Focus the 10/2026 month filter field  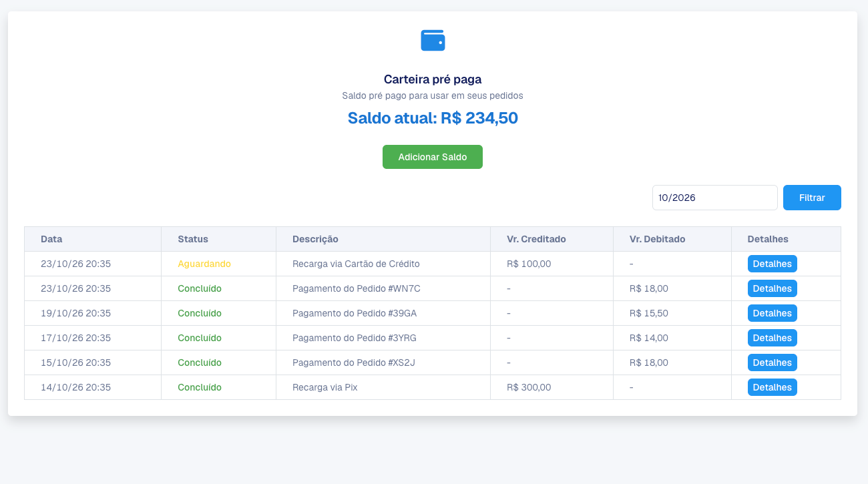715,198
